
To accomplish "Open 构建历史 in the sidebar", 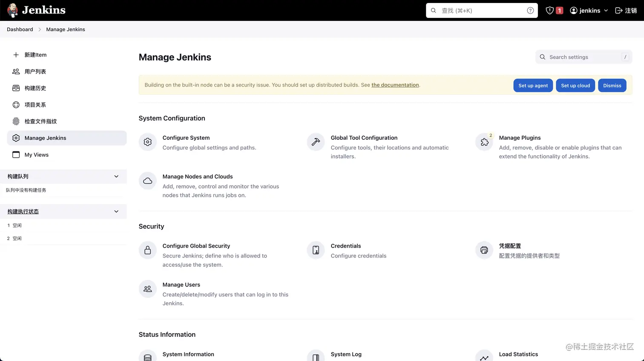I will [x=67, y=88].
